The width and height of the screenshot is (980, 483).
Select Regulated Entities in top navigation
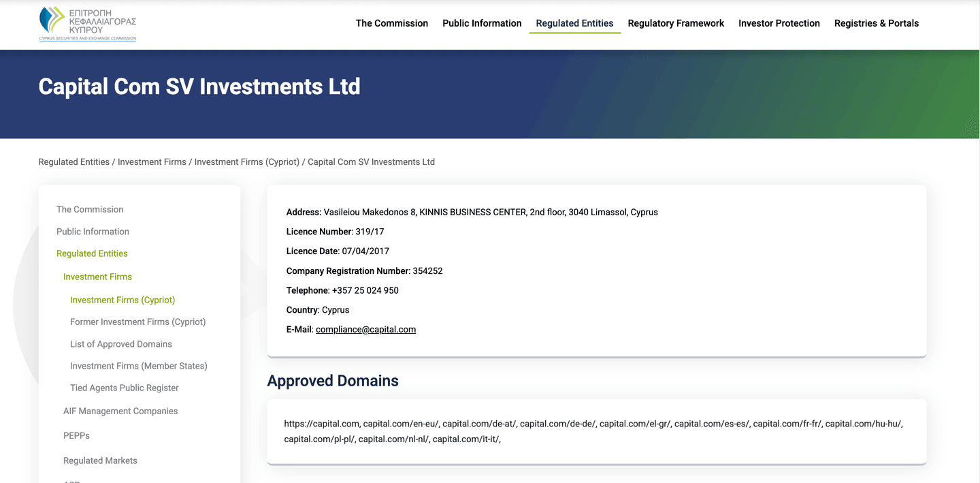click(574, 23)
